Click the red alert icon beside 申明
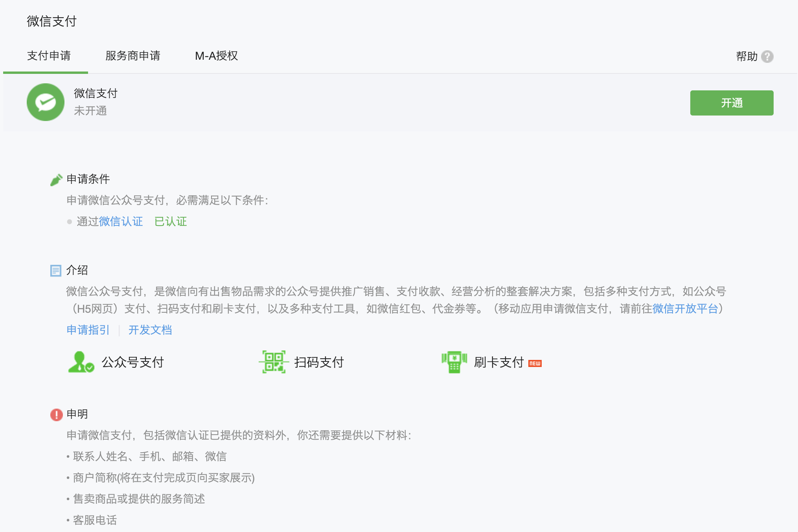Image resolution: width=798 pixels, height=532 pixels. tap(55, 413)
